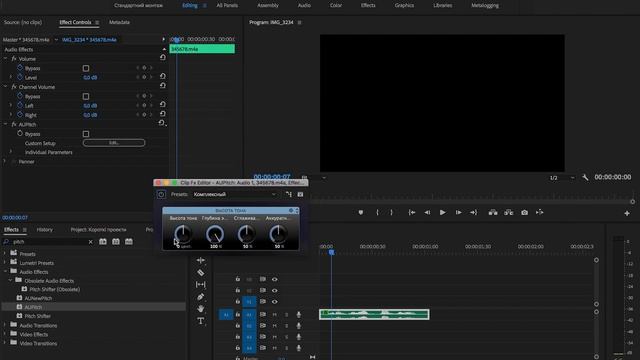This screenshot has height=360, width=640.
Task: Select the AUNewPitch effect
Action: (38, 298)
